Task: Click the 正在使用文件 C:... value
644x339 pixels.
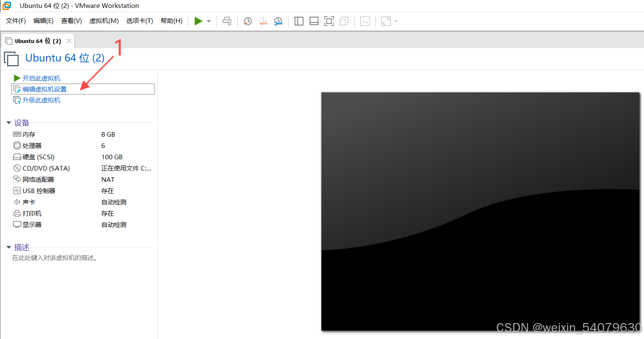Action: click(x=126, y=168)
